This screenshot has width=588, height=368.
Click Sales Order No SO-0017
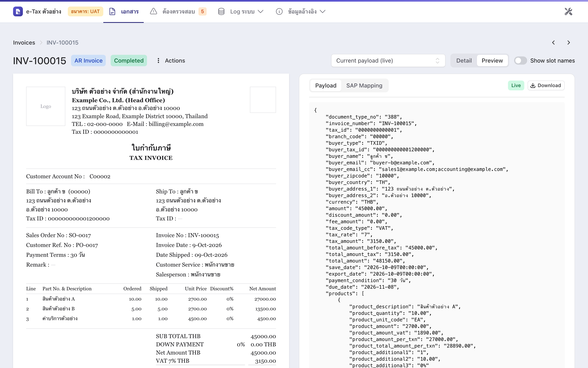click(x=59, y=235)
